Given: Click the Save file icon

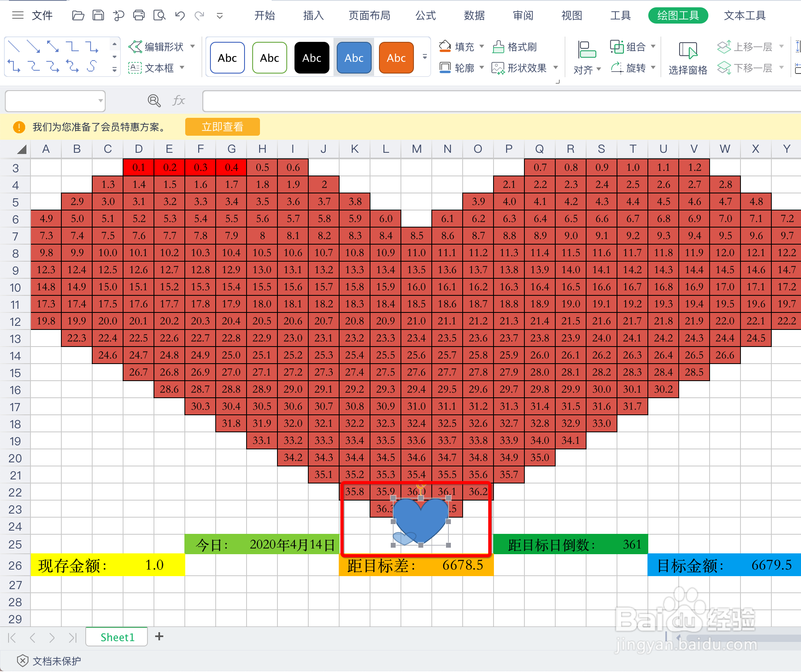Looking at the screenshot, I should tap(98, 15).
